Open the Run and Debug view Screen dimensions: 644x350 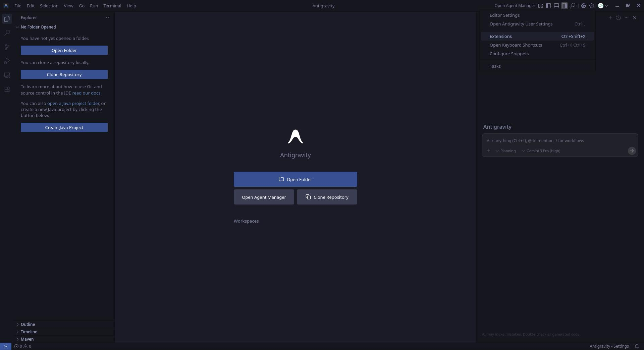(x=7, y=61)
